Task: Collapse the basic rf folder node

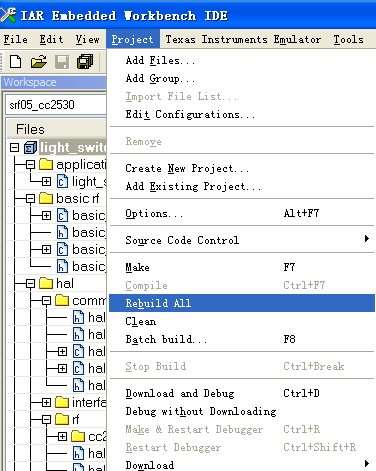Action: 30,198
